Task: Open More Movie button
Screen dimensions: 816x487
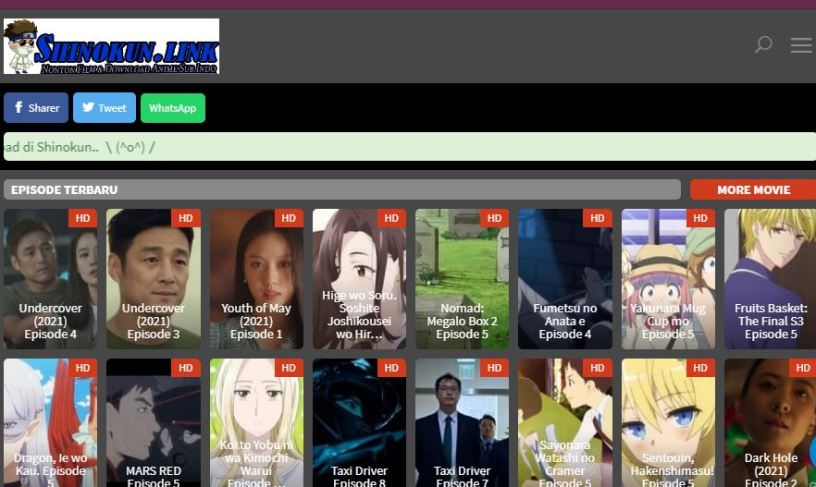Action: [x=753, y=190]
